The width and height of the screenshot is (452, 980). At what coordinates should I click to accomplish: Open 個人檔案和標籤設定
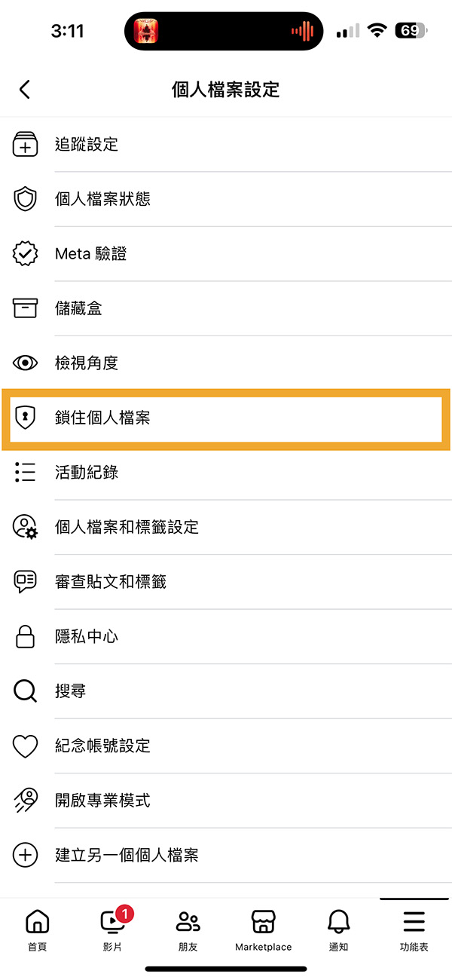click(226, 527)
